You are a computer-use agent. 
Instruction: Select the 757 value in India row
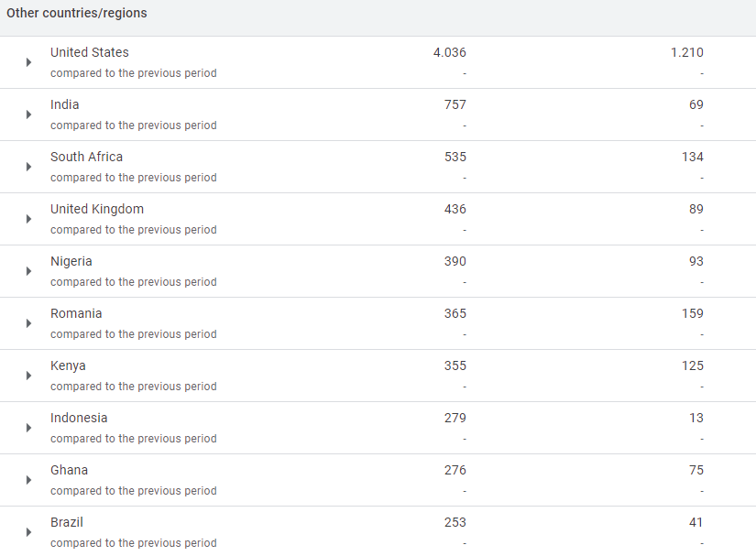pyautogui.click(x=455, y=104)
